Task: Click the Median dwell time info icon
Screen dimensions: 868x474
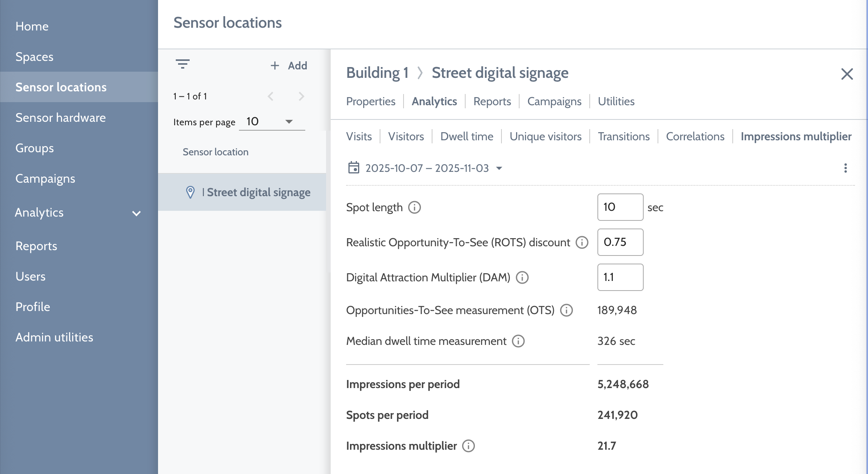Action: click(x=518, y=341)
